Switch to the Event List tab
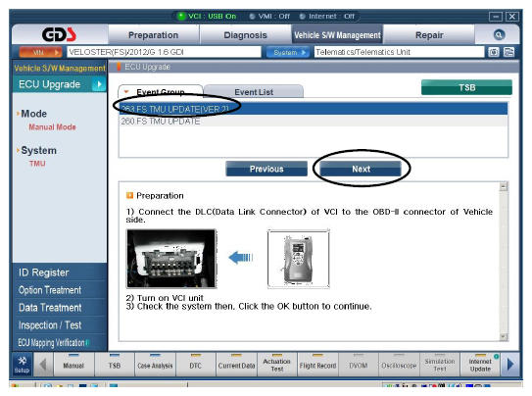 pyautogui.click(x=254, y=92)
